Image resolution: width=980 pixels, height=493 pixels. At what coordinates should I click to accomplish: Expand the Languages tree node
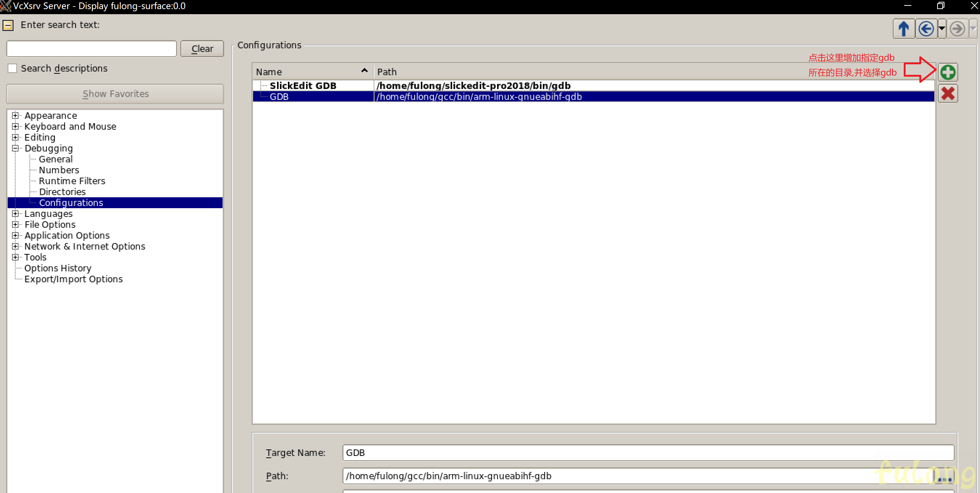pos(15,214)
